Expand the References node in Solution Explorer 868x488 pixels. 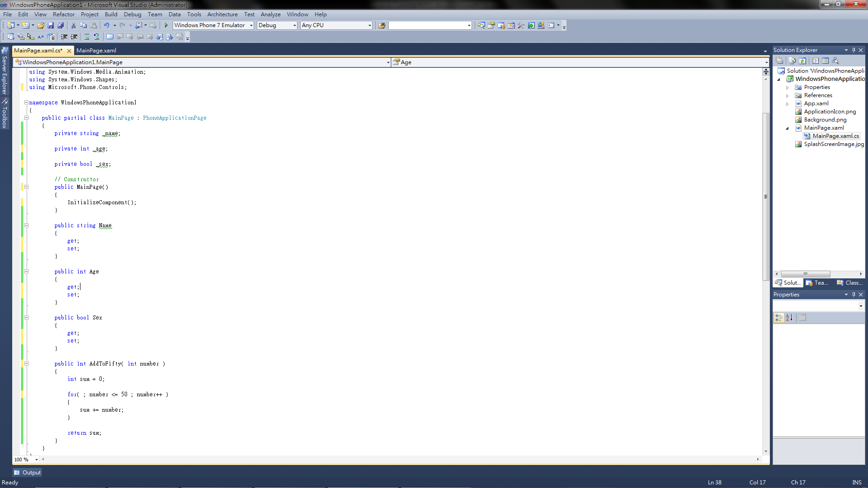pyautogui.click(x=790, y=95)
